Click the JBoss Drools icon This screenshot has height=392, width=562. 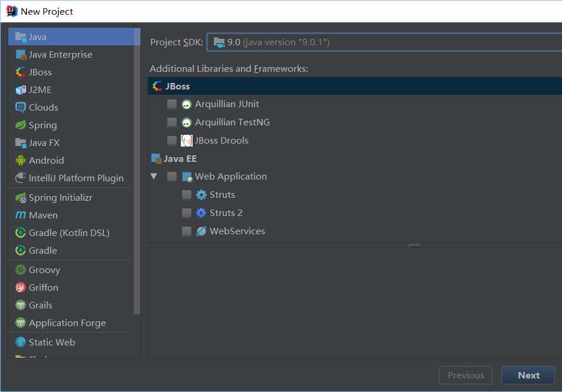coord(186,141)
